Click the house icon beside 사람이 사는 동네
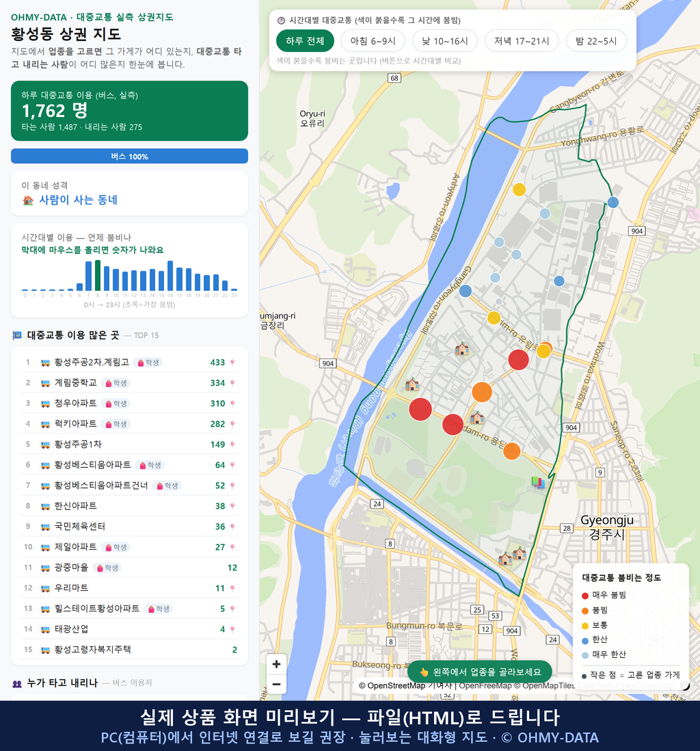700x751 pixels. coord(28,200)
